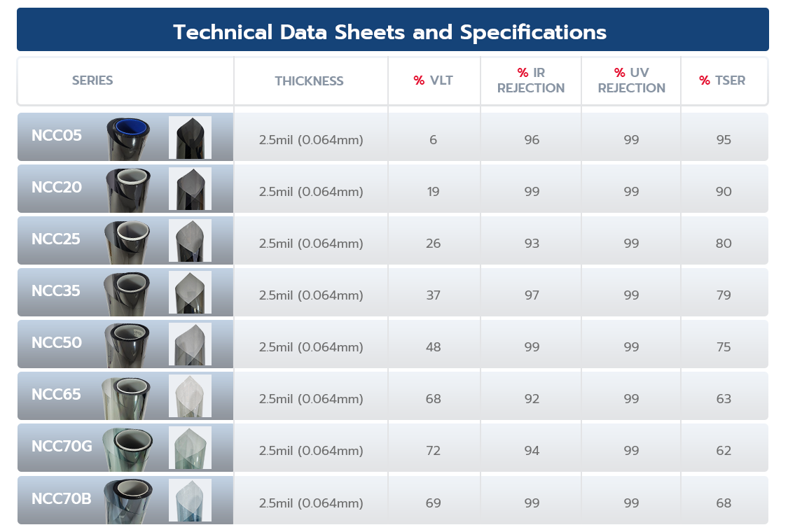This screenshot has height=532, width=788.
Task: Click the NCC35 film sample swatch
Action: coord(190,293)
